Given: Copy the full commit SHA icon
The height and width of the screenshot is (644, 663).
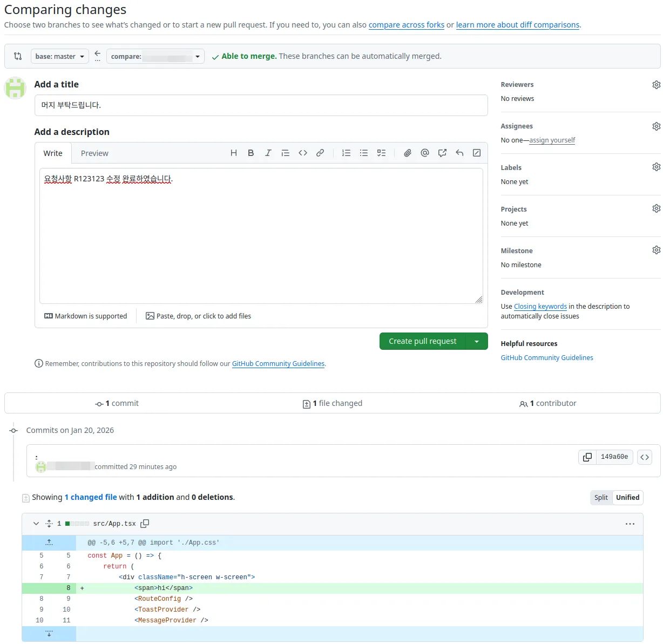Looking at the screenshot, I should tap(587, 457).
